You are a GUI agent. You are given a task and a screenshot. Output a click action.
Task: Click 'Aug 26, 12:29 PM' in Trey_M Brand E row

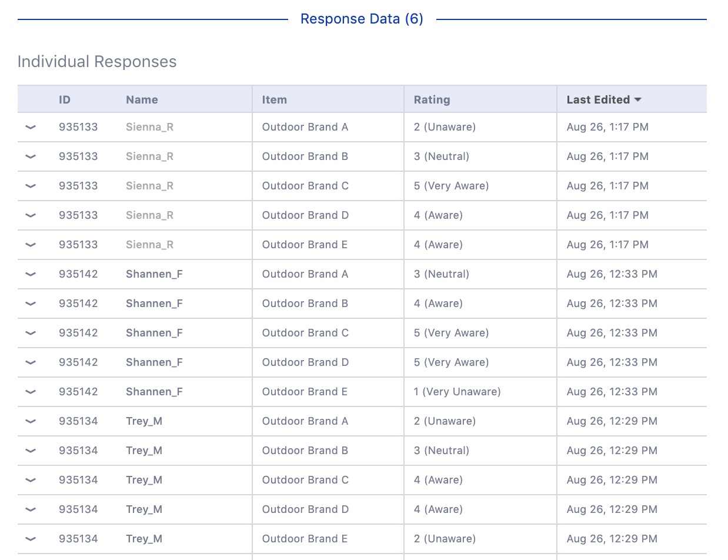(x=612, y=539)
